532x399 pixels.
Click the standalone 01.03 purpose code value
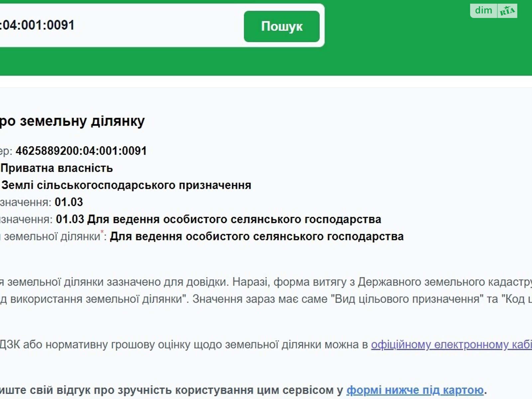click(69, 202)
